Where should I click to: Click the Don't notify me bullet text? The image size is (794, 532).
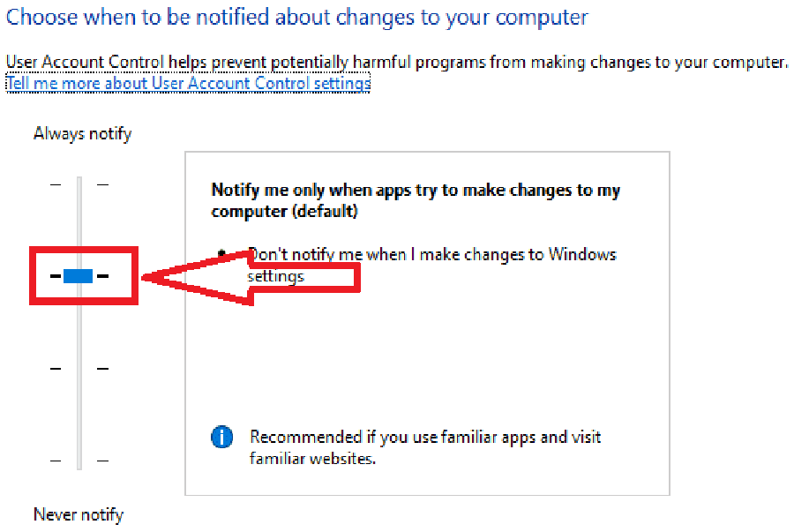click(431, 265)
